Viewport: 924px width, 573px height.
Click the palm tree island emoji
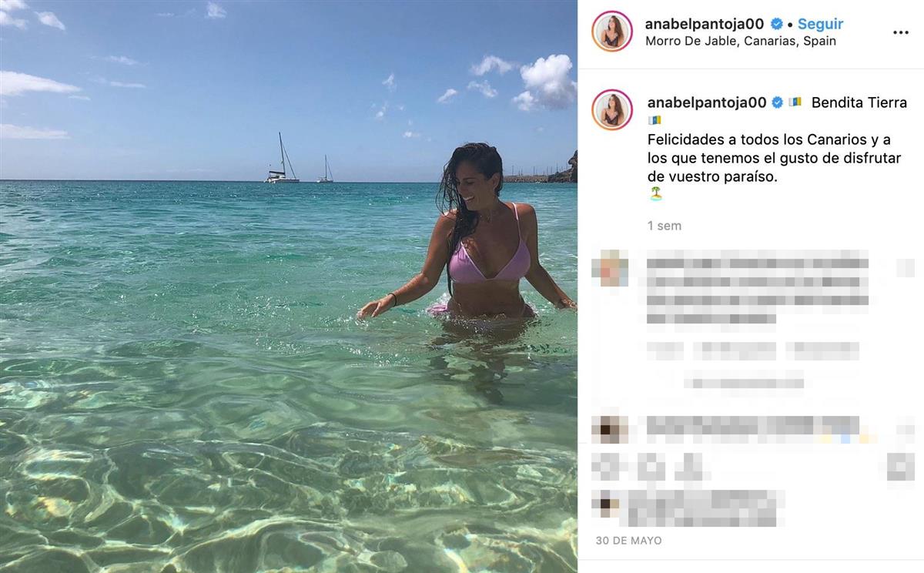[x=655, y=194]
